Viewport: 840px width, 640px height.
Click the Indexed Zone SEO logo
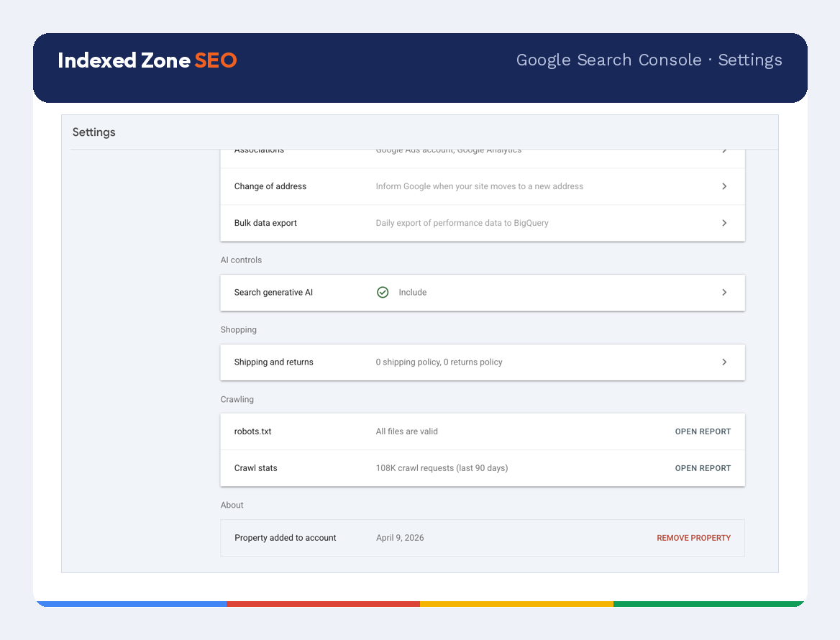pos(147,60)
